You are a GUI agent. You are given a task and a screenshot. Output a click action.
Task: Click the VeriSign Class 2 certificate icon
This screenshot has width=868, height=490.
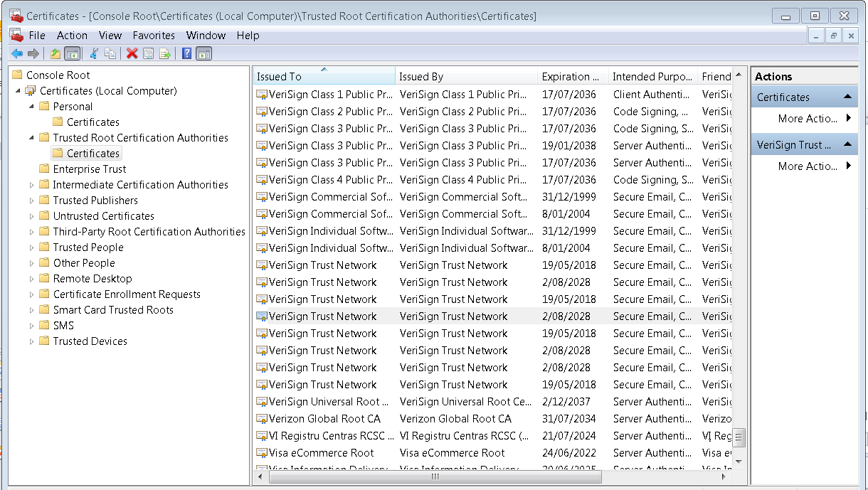click(262, 112)
